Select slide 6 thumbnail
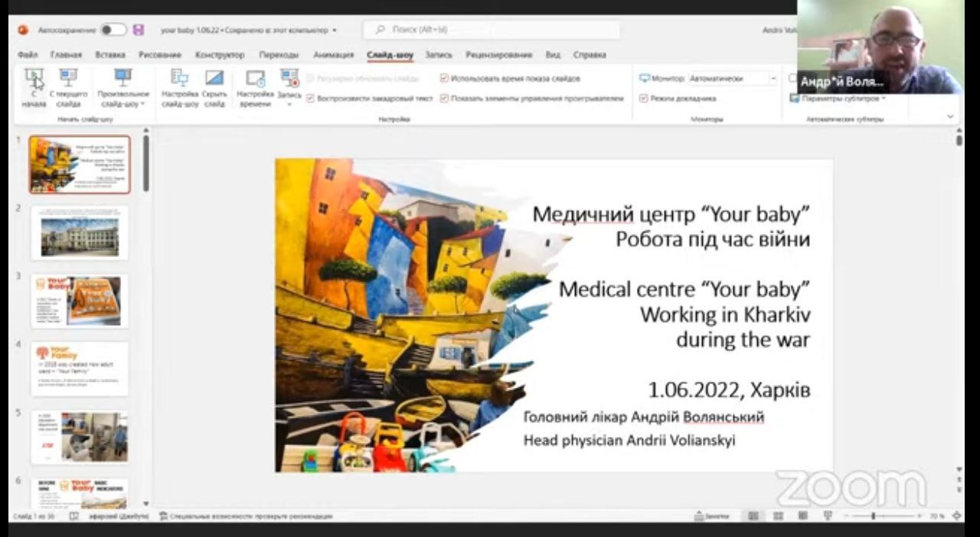 pos(80,494)
